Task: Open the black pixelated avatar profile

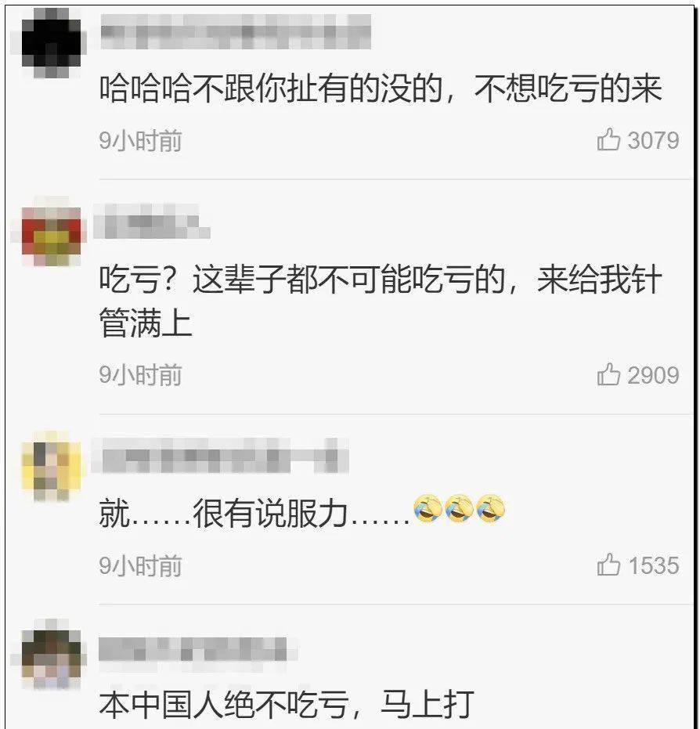Action: 52,43
